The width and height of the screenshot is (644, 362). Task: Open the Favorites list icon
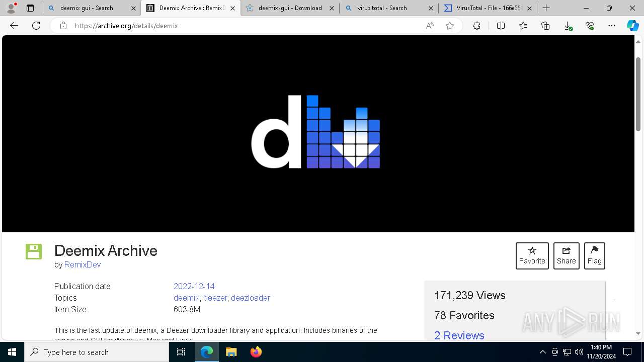pos(523,26)
